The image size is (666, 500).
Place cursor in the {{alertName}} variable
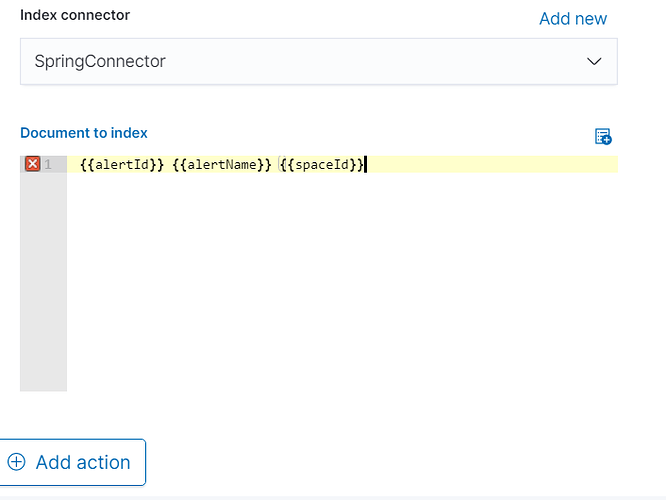coord(222,164)
